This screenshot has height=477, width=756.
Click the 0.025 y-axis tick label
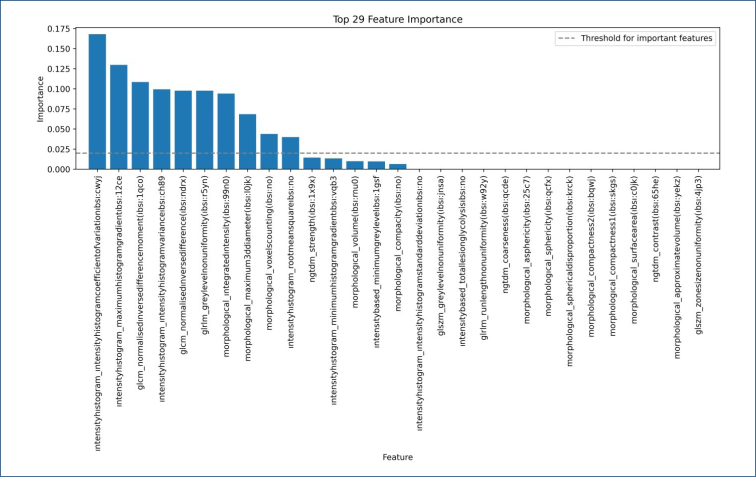[x=58, y=149]
